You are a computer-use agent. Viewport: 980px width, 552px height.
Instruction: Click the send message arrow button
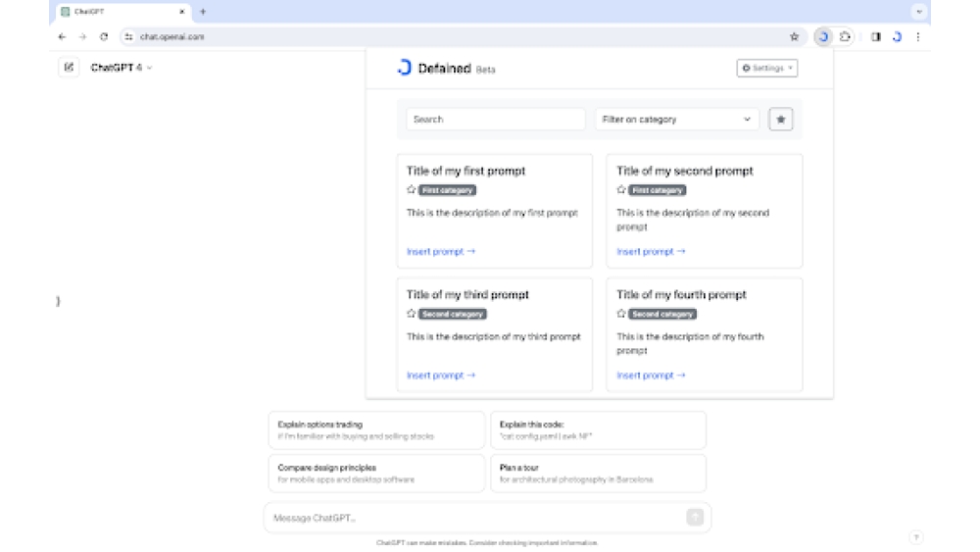pyautogui.click(x=695, y=517)
